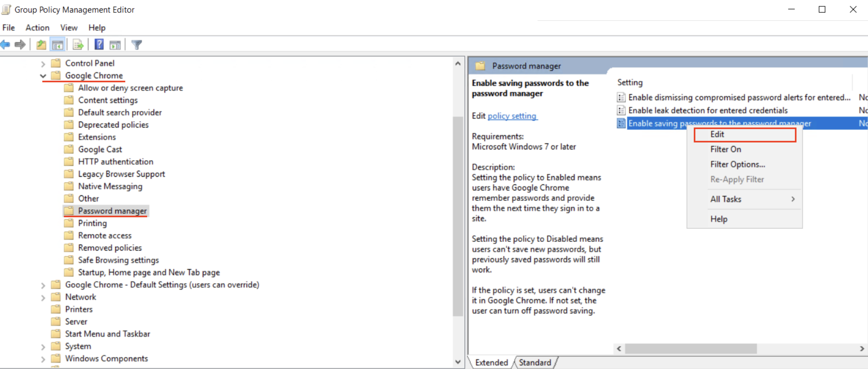Viewport: 868px width, 369px height.
Task: Click the Password manager tree folder icon
Action: point(69,211)
